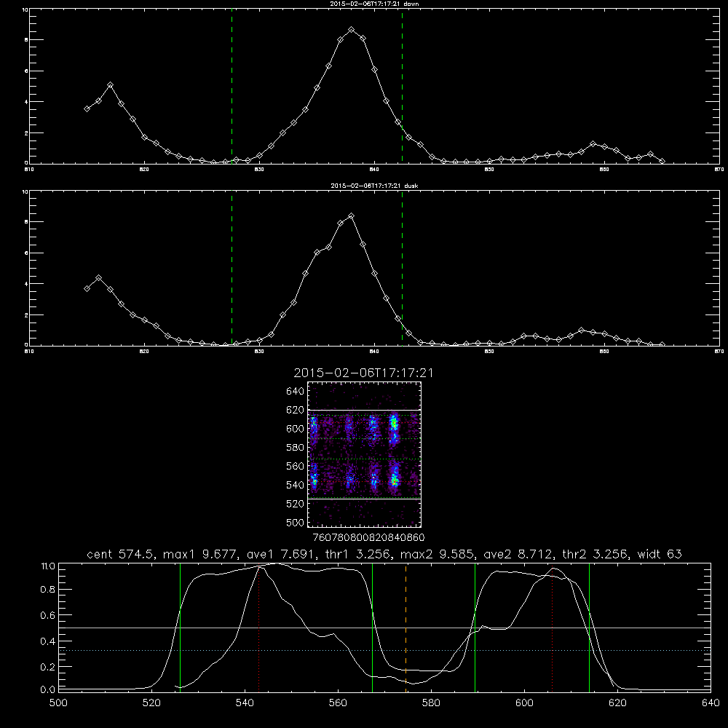Click the 580 y-axis label beside the heat-map
This screenshot has width=728, height=728.
(295, 448)
